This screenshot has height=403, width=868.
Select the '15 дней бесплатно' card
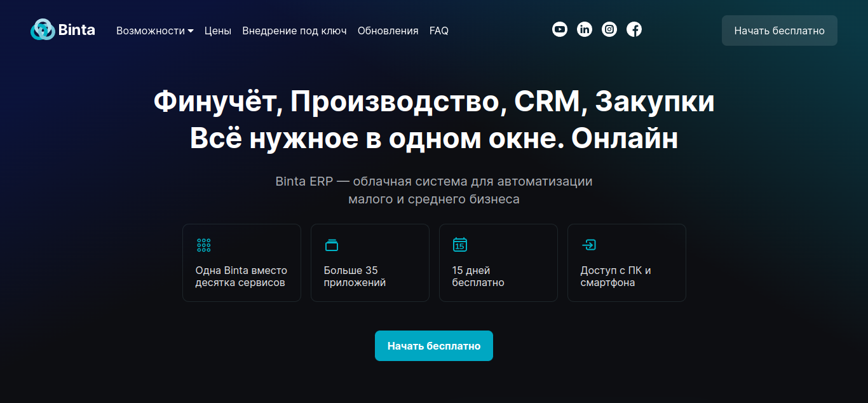498,263
